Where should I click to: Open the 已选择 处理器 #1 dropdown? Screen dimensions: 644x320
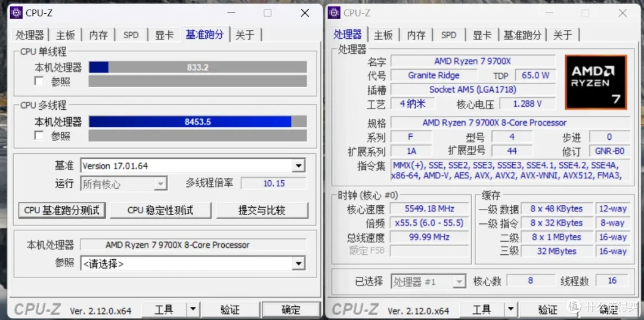click(x=459, y=282)
